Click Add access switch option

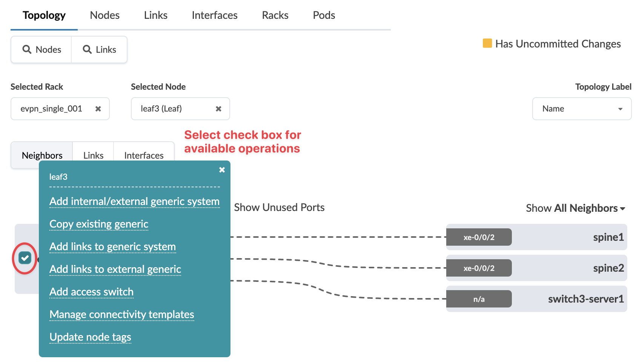pos(91,292)
